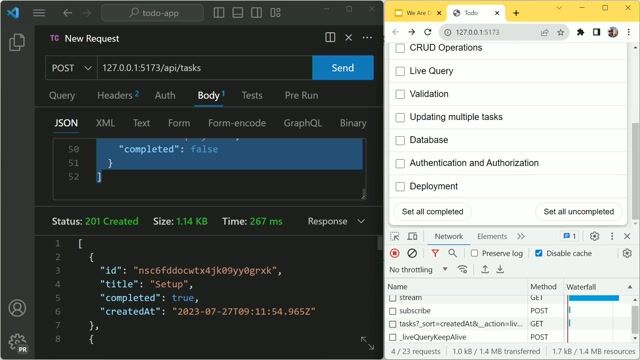The width and height of the screenshot is (640, 360).
Task: Open Chrome extensions puzzle icon
Action: point(580,32)
